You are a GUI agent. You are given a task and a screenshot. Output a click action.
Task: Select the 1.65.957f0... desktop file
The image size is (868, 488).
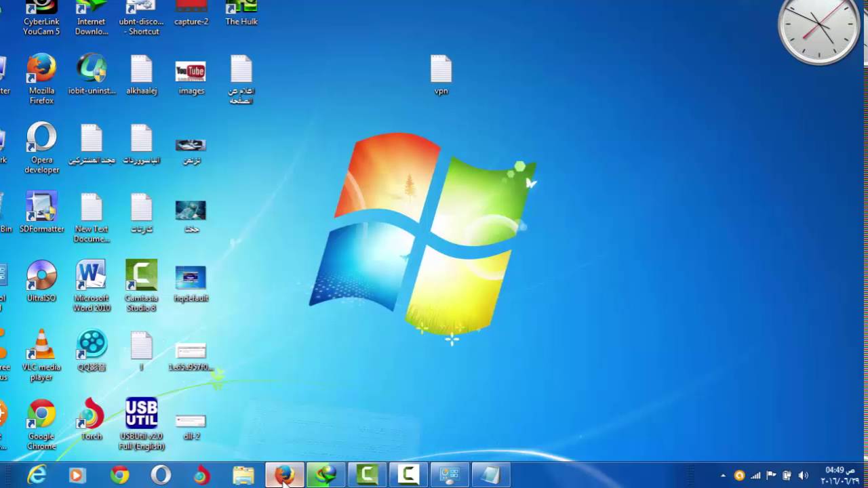point(191,356)
